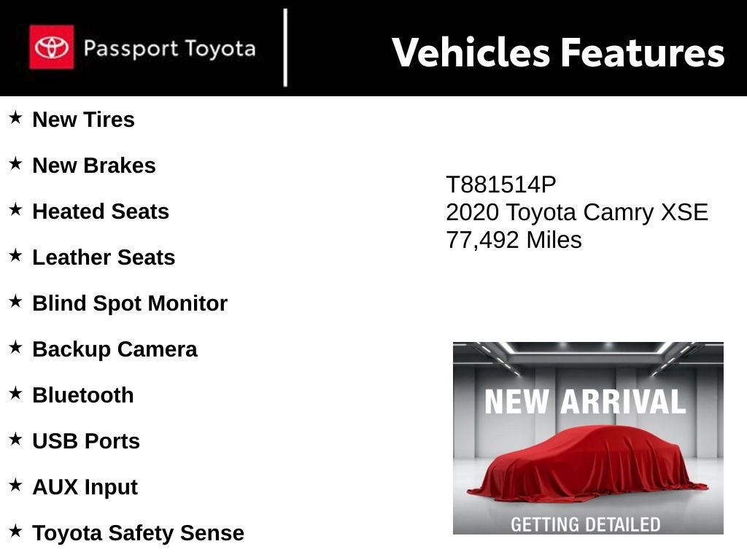747x560 pixels.
Task: Click the star bullet beside Leather Seats
Action: 15,255
